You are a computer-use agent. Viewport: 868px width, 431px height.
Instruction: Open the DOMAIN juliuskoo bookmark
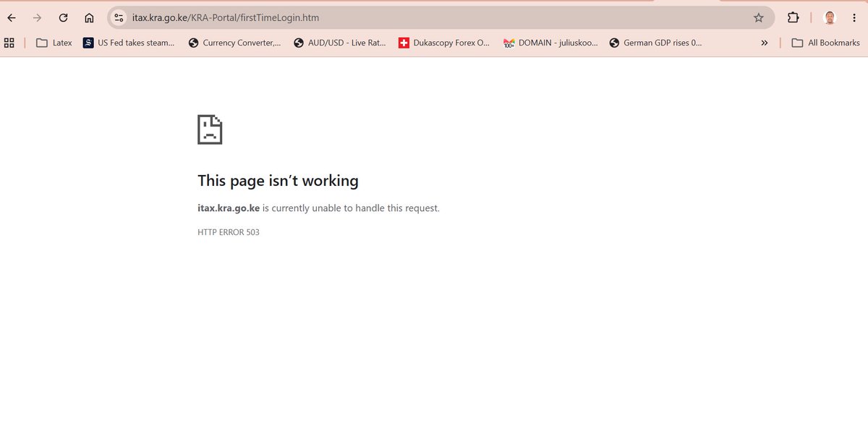550,43
